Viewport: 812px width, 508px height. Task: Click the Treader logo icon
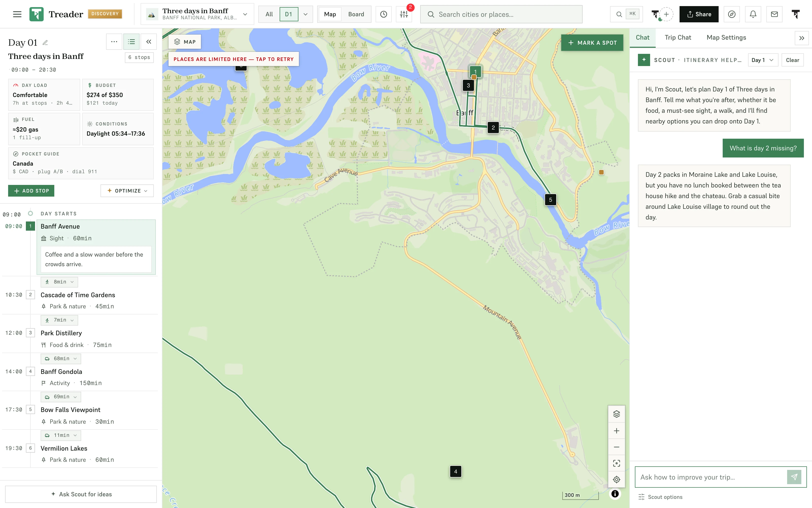[36, 14]
